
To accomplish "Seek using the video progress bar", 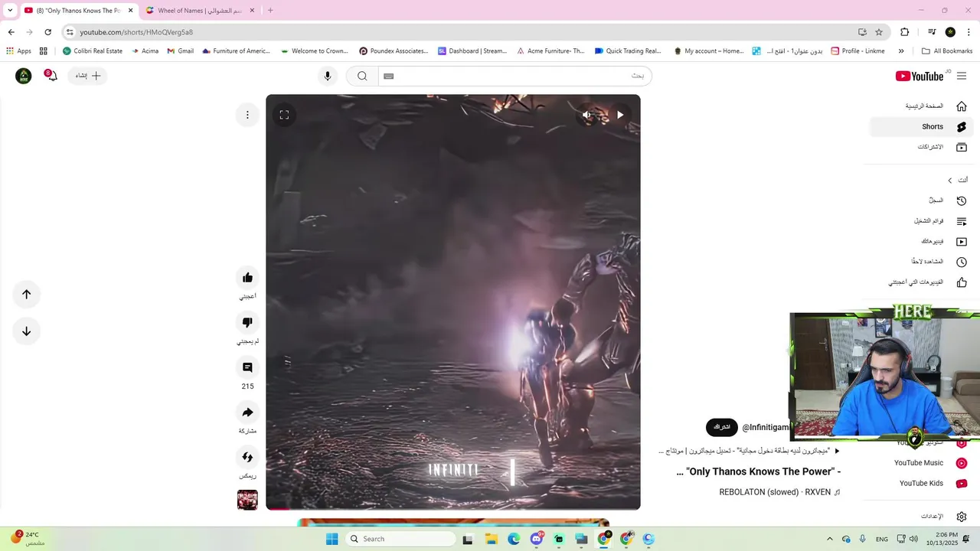I will click(x=453, y=508).
